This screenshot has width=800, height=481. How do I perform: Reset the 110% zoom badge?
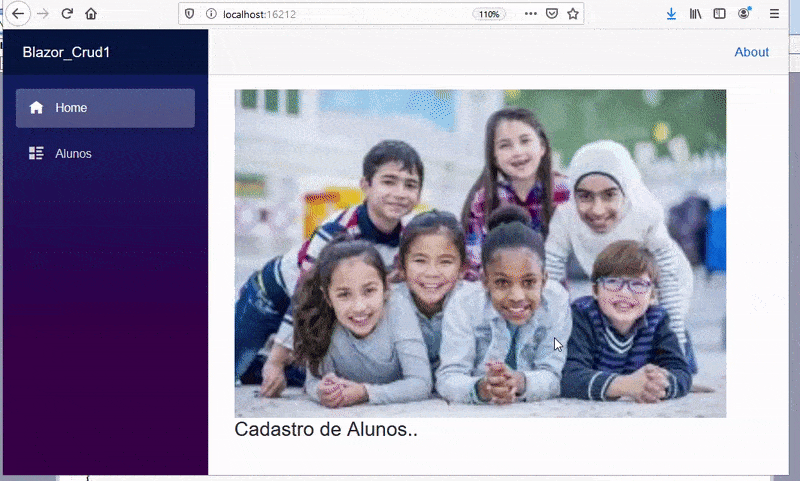click(x=489, y=14)
